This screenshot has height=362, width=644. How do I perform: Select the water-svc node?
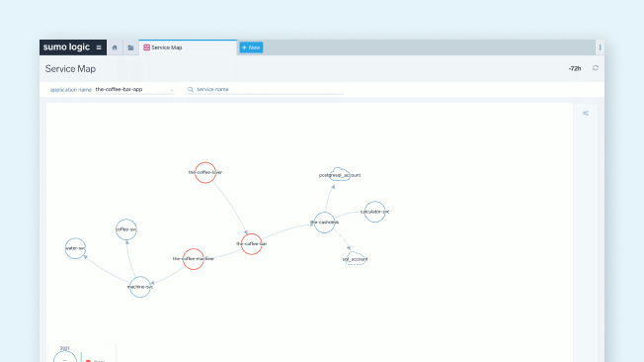[76, 248]
